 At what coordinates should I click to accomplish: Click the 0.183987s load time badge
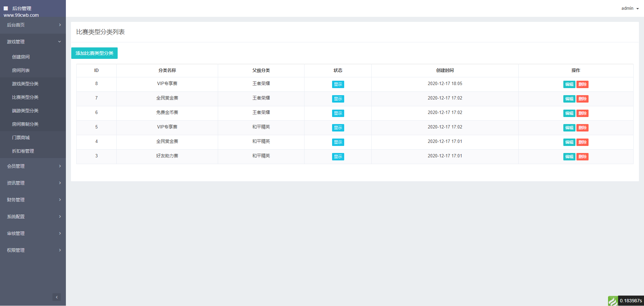point(631,301)
